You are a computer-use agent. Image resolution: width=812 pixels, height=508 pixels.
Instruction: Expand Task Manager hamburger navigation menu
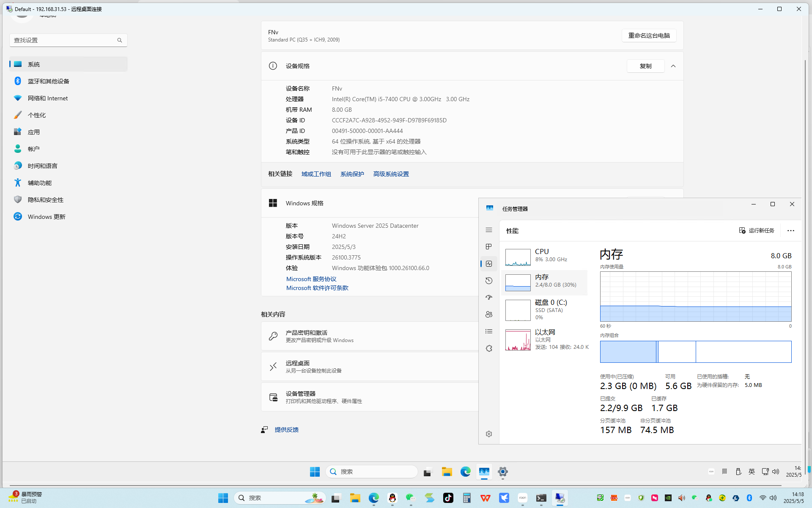[x=489, y=230]
